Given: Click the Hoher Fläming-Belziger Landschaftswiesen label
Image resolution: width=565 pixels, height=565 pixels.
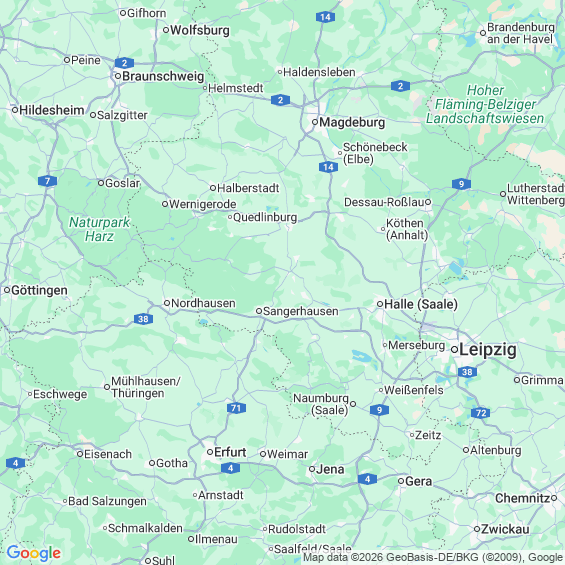Looking at the screenshot, I should pyautogui.click(x=485, y=104).
